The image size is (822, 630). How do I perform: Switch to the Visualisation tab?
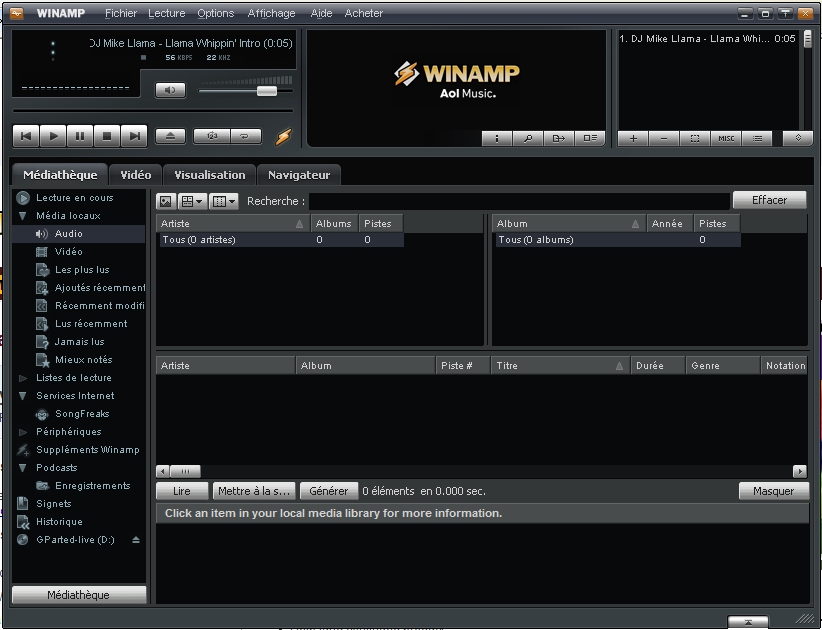(209, 175)
